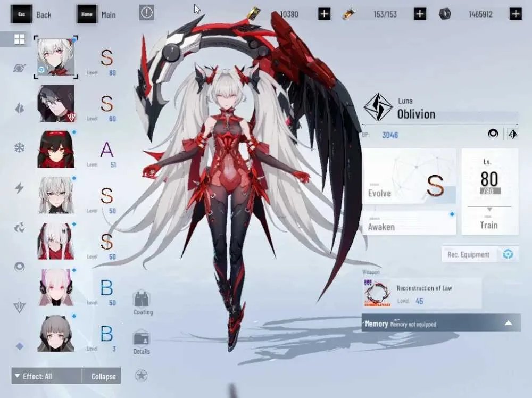
Task: Toggle Rec. Equipment option
Action: [x=480, y=254]
